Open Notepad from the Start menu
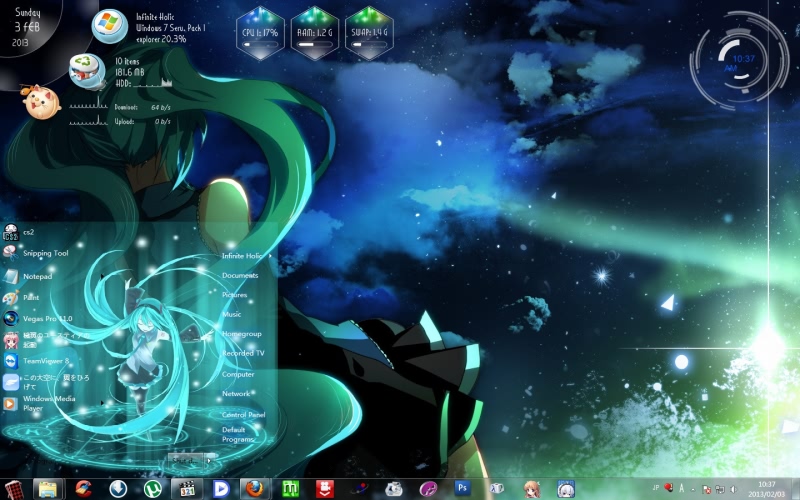The image size is (800, 500). coord(27,276)
